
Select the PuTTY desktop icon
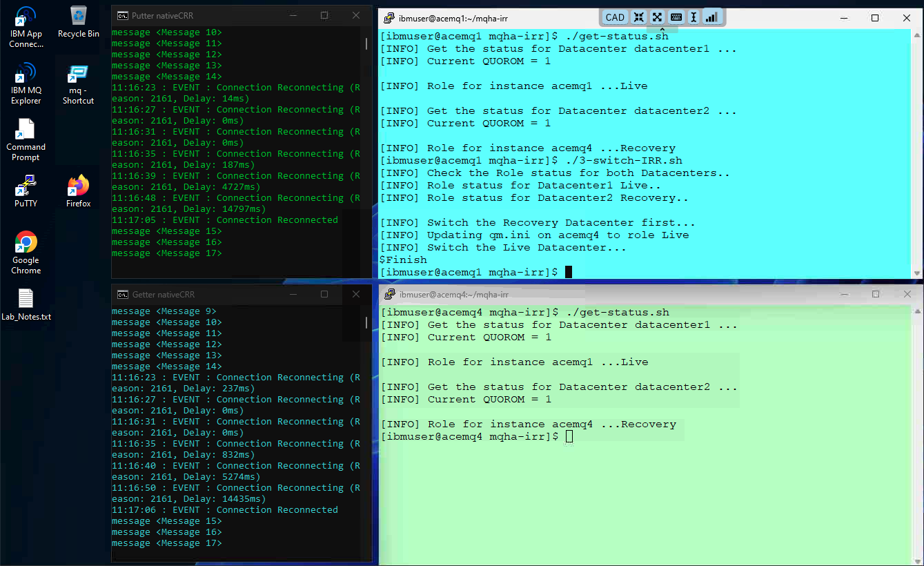[26, 191]
